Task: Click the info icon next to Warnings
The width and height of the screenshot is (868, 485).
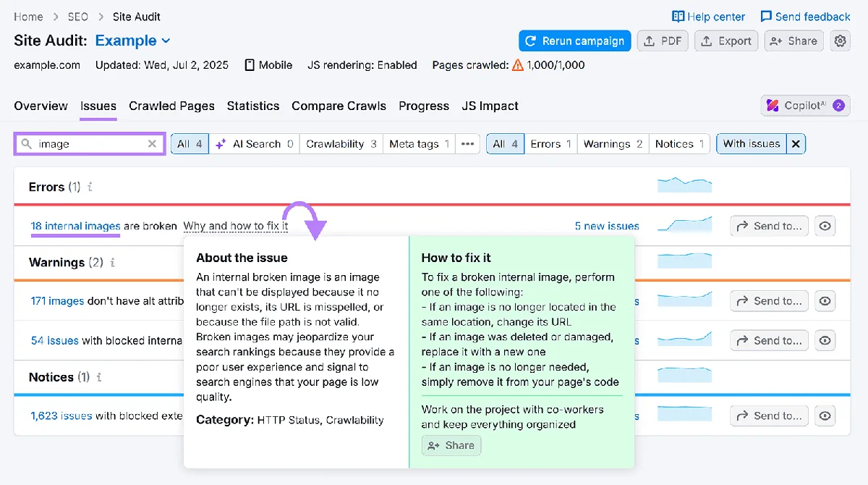Action: 113,262
